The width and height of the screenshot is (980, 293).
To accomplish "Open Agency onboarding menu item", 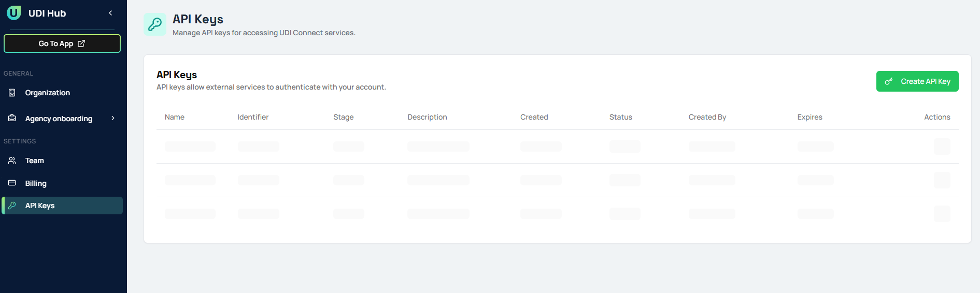I will pyautogui.click(x=62, y=119).
